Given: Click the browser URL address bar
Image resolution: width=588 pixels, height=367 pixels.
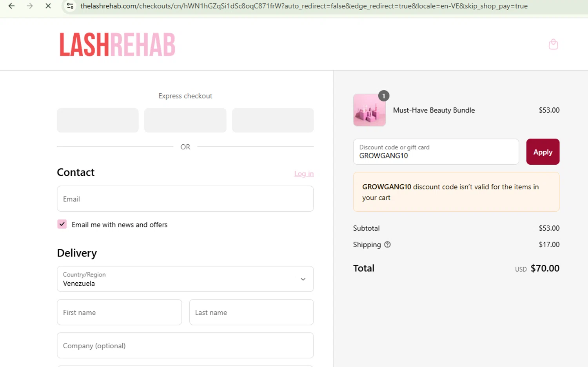Looking at the screenshot, I should 304,6.
